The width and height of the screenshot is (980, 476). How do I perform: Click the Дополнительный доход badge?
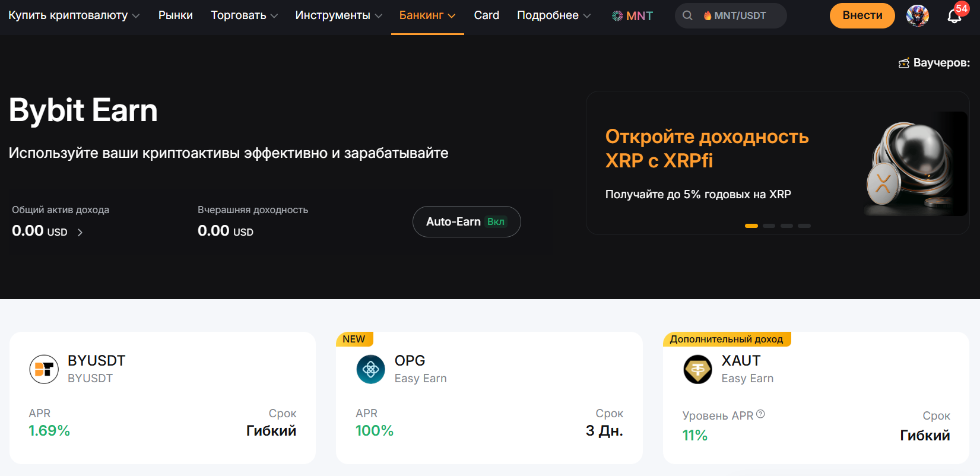[727, 339]
